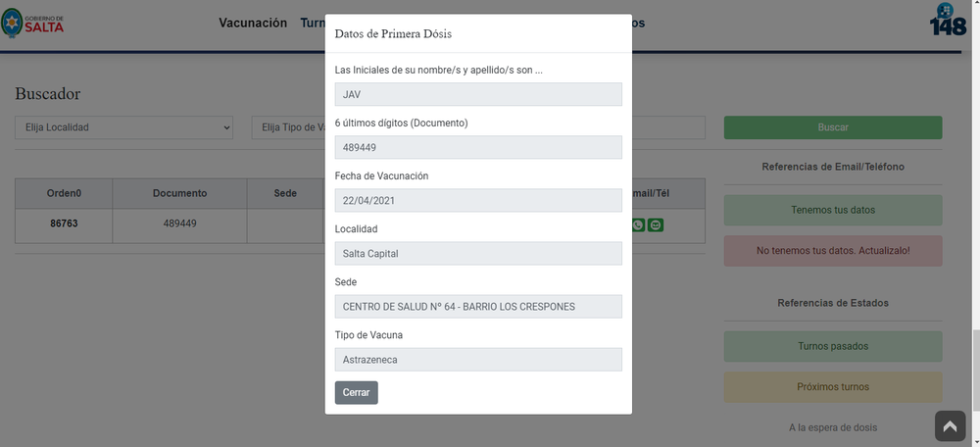This screenshot has height=447, width=980.
Task: Click the green WhatsApp icon in row
Action: pos(638,224)
